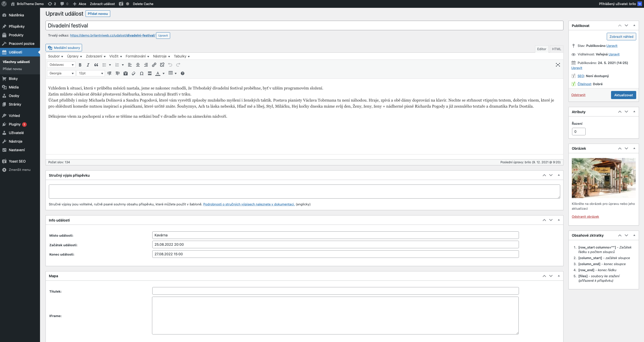Click the insert link icon
Image resolution: width=644 pixels, height=342 pixels.
(154, 65)
